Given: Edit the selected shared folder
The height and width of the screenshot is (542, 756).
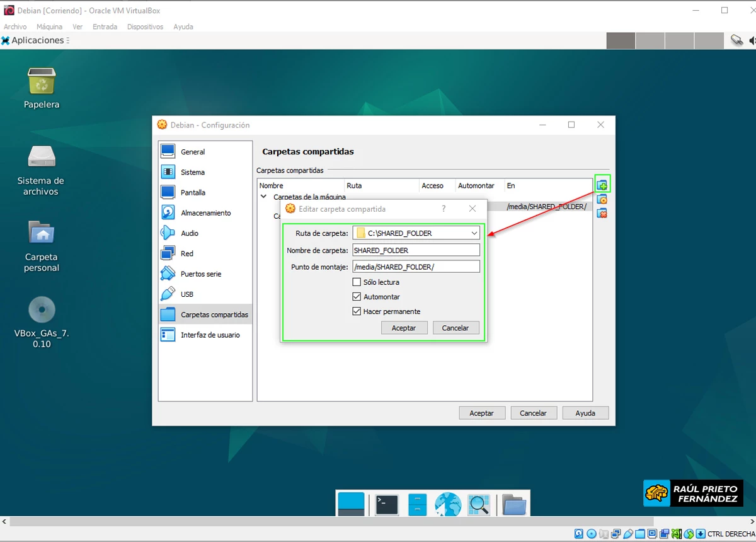Looking at the screenshot, I should click(x=602, y=199).
